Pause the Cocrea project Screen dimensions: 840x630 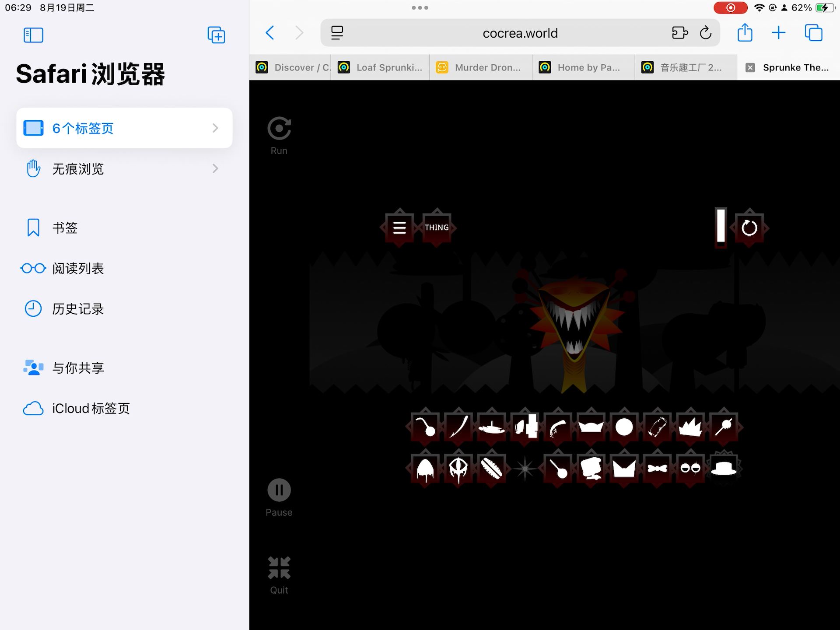[x=279, y=490]
